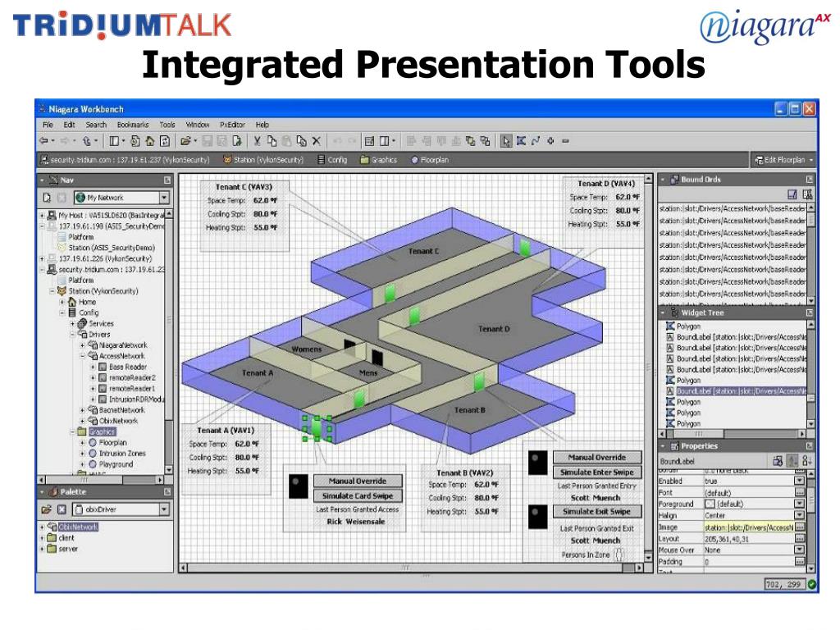Open the Halign Center dropdown arrow

799,515
